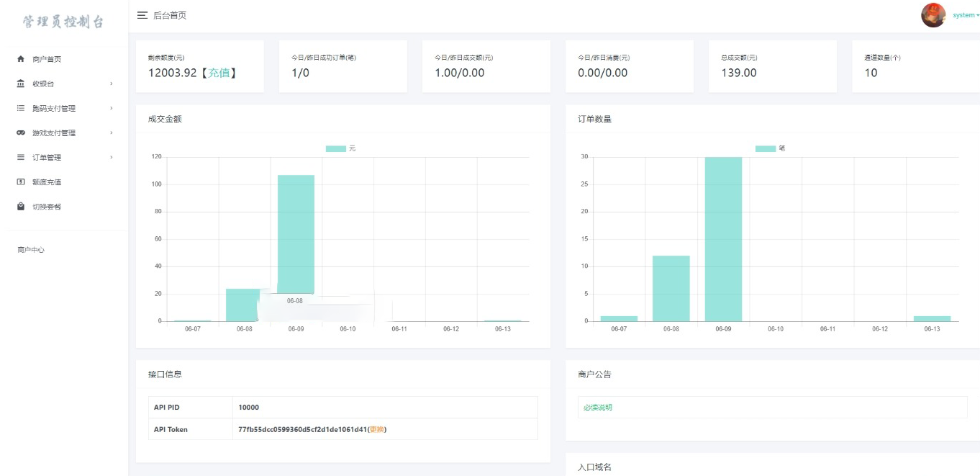Click the bank icon for 收银台
The height and width of the screenshot is (476, 980).
point(21,84)
